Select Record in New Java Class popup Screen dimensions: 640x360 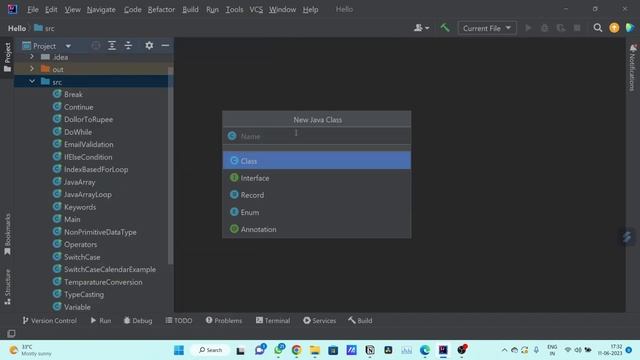tap(317, 195)
